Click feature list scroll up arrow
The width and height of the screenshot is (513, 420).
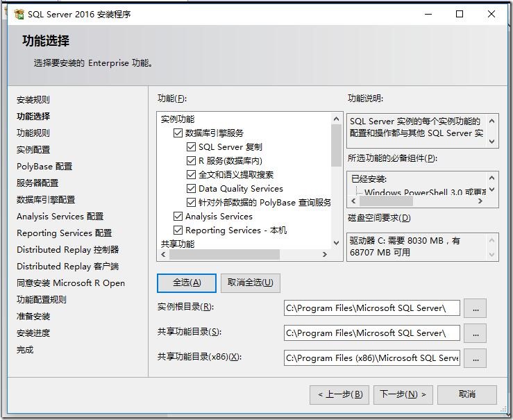pyautogui.click(x=336, y=119)
